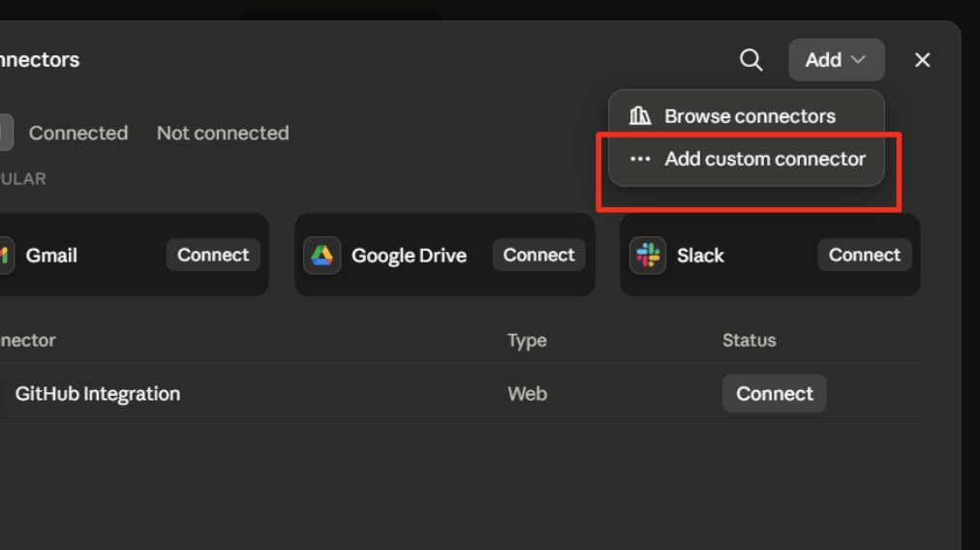Click the three-dots icon beside Add custom connector
Image resolution: width=980 pixels, height=550 pixels.
pyautogui.click(x=640, y=159)
